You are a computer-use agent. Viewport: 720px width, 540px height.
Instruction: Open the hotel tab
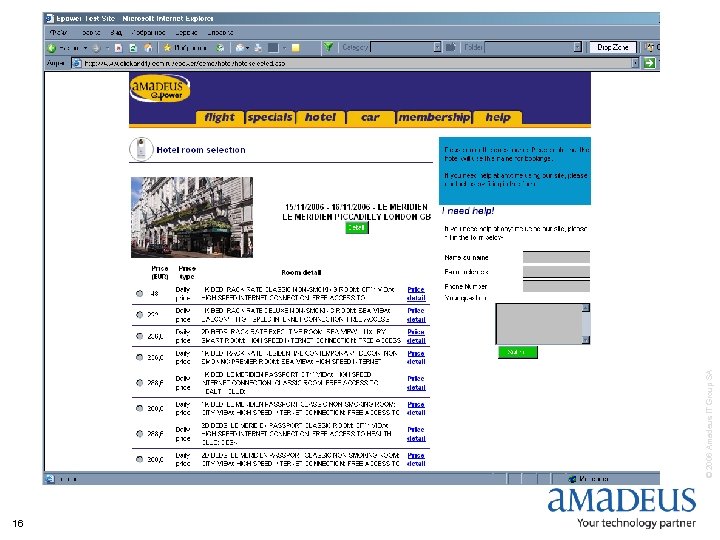coord(320,118)
